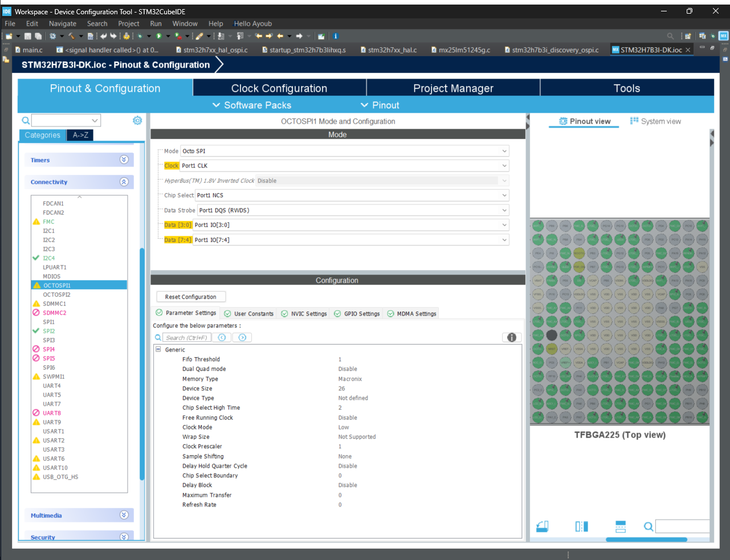Click the parameter search input field

(187, 338)
